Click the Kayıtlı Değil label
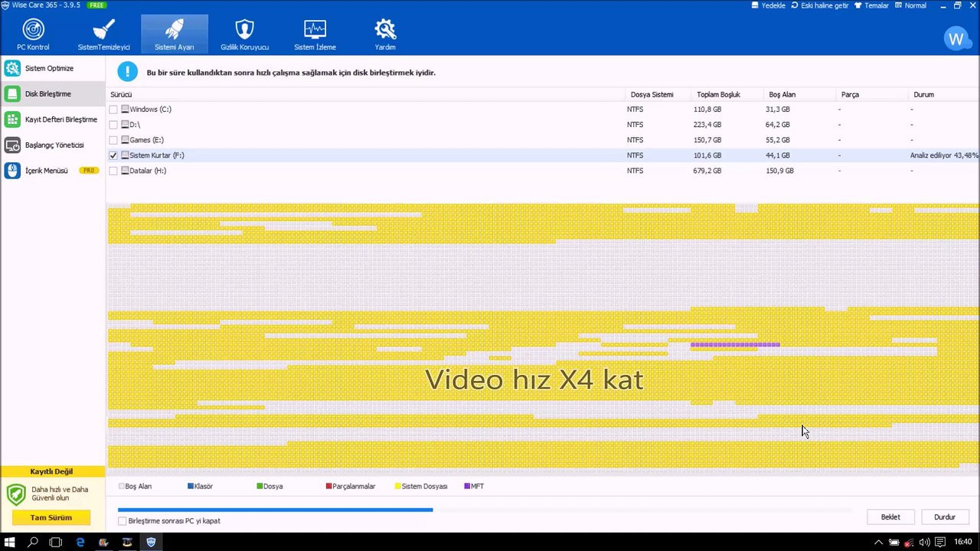This screenshot has height=551, width=980. [51, 471]
